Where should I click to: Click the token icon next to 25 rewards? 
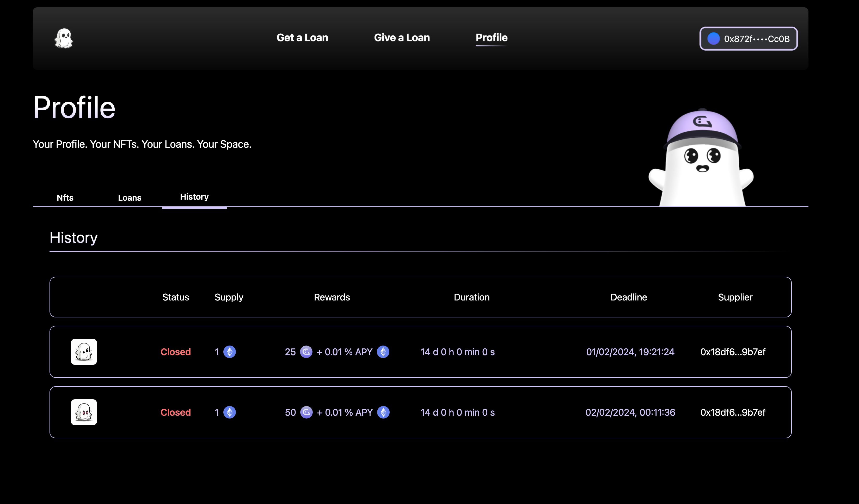click(306, 352)
